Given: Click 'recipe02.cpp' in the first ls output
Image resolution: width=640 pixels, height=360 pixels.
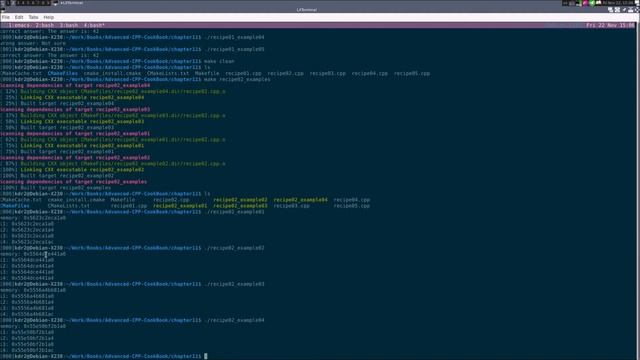Looking at the screenshot, I should click(285, 73).
